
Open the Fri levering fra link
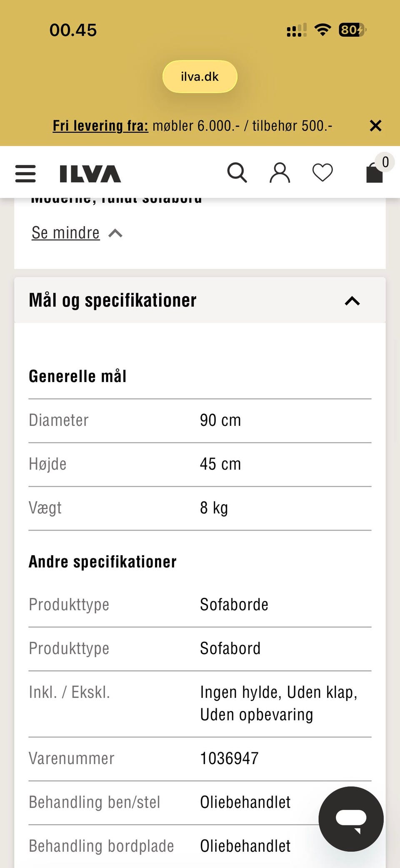click(x=100, y=126)
